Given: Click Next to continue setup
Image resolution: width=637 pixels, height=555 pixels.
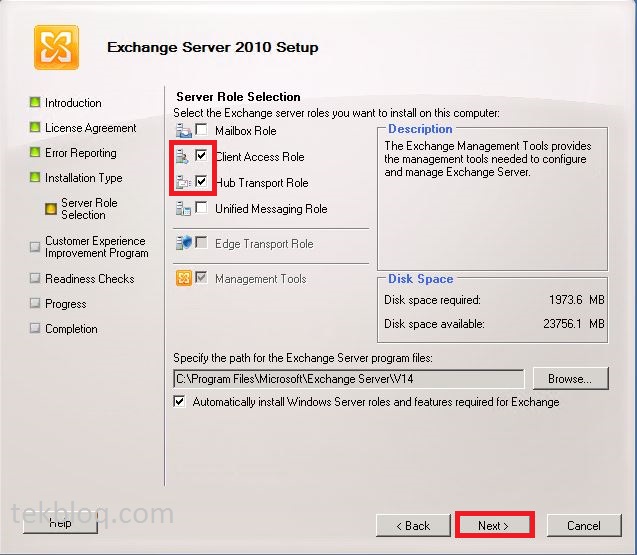Looking at the screenshot, I should tap(494, 525).
